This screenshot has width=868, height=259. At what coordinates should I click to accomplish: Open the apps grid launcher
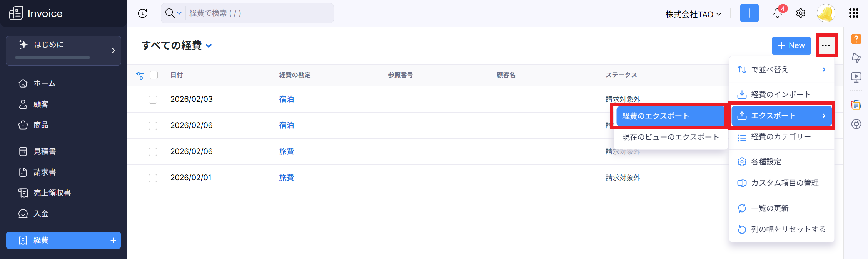coord(854,13)
